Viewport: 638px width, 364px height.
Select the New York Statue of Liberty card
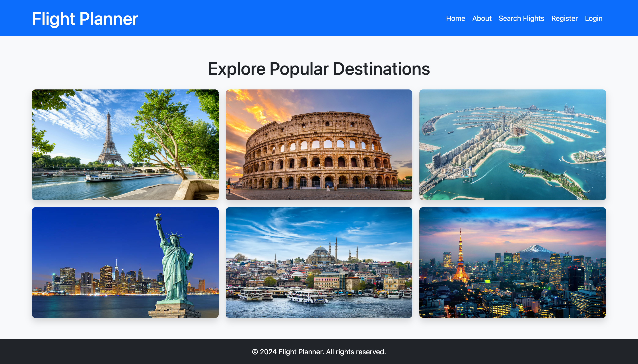[x=125, y=262]
